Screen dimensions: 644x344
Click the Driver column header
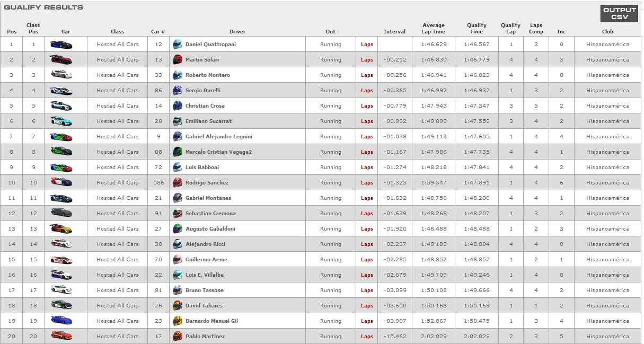[x=237, y=32]
